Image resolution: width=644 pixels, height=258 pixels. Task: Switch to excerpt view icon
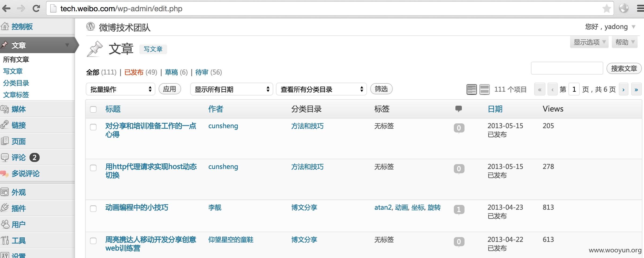point(484,89)
